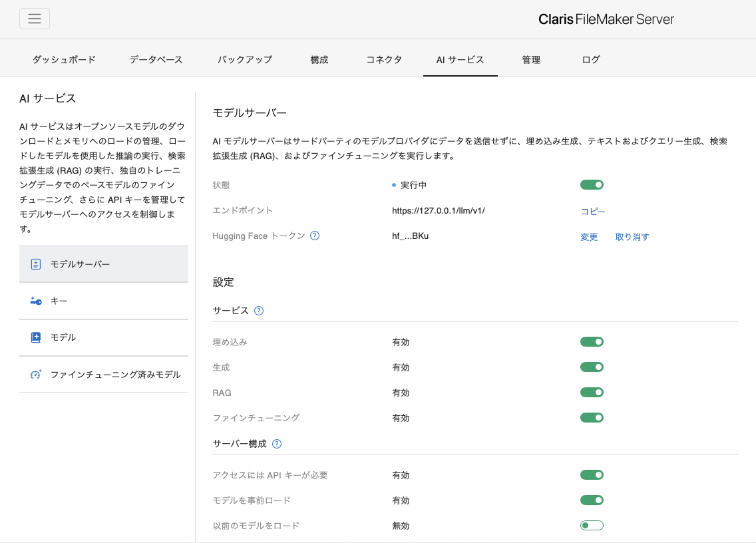Click the 有効 value in the RAG row
The height and width of the screenshot is (543, 756).
[x=401, y=393]
